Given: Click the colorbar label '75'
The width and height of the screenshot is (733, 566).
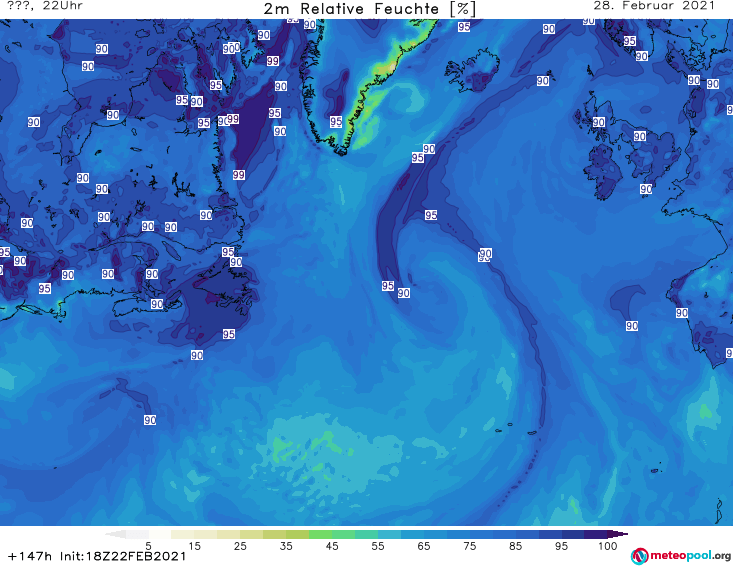Looking at the screenshot, I should click(x=469, y=545).
